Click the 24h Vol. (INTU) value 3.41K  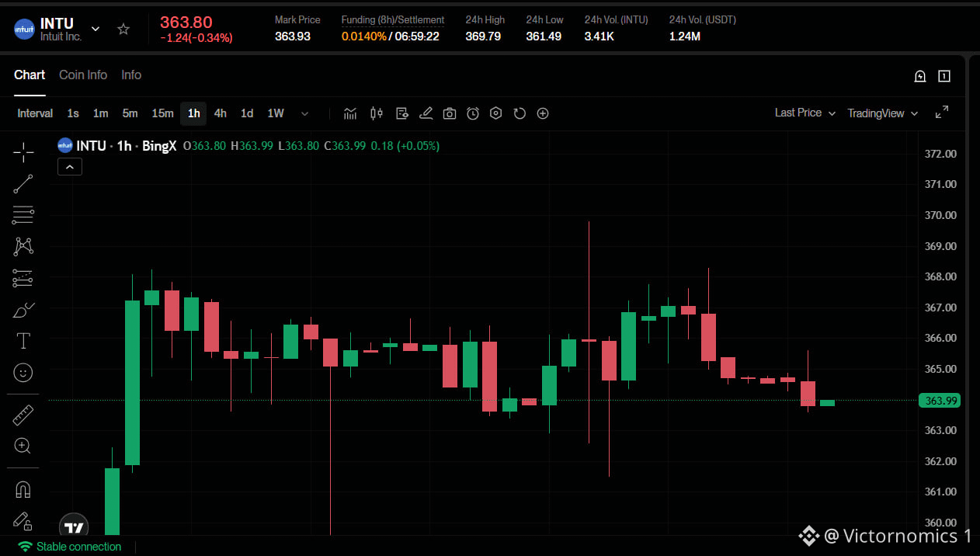(x=599, y=36)
